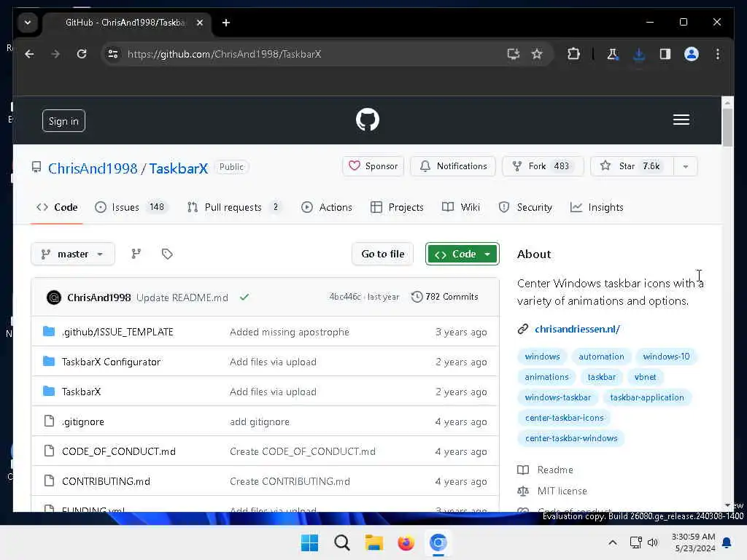Open Chrome three-dot menu
The width and height of the screenshot is (747, 560).
(718, 54)
